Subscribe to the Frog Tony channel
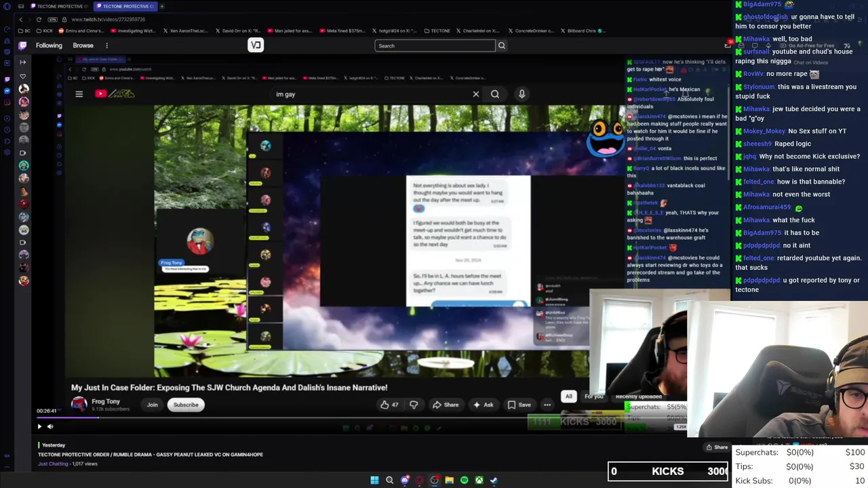The height and width of the screenshot is (488, 868). [x=186, y=405]
